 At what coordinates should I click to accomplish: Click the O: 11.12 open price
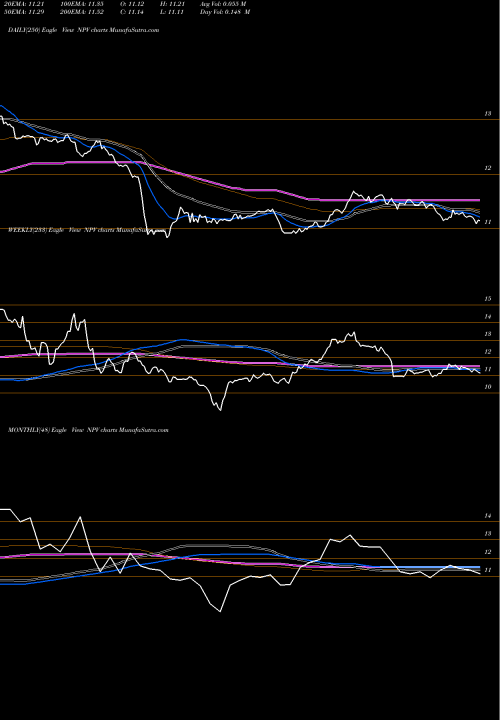(x=132, y=3)
